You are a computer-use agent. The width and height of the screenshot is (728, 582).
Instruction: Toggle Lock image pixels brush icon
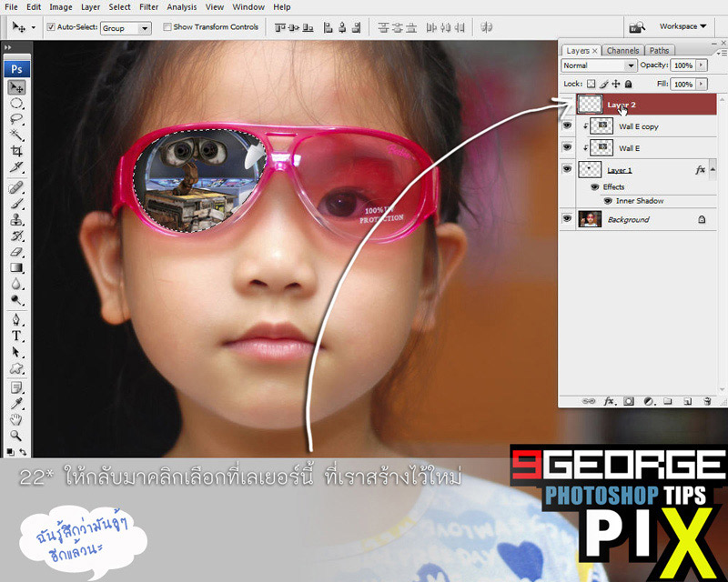[603, 84]
